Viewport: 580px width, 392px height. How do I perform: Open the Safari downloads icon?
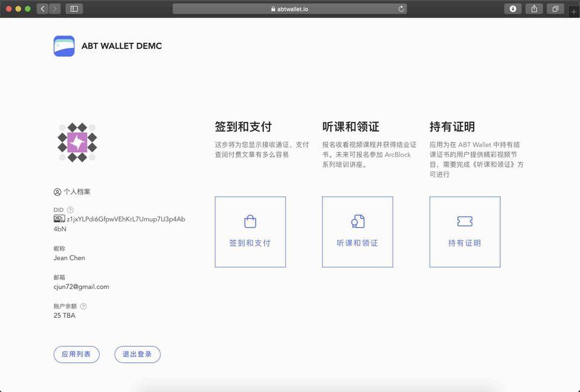(x=513, y=9)
